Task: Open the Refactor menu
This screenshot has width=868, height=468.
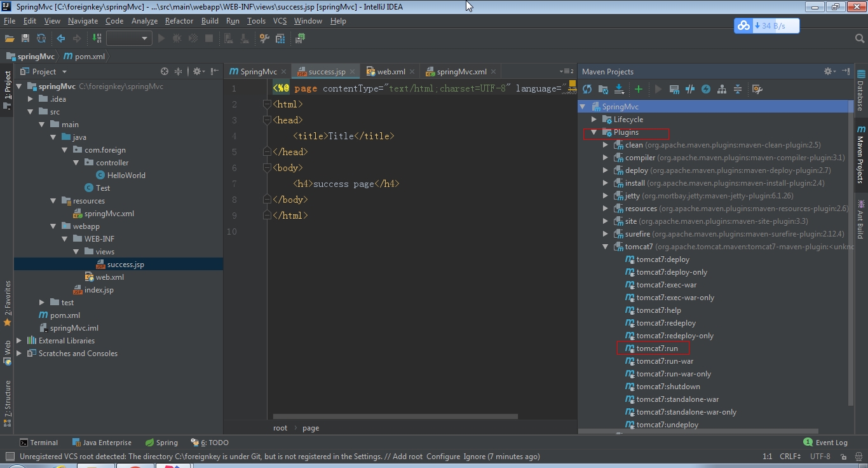Action: pos(179,21)
